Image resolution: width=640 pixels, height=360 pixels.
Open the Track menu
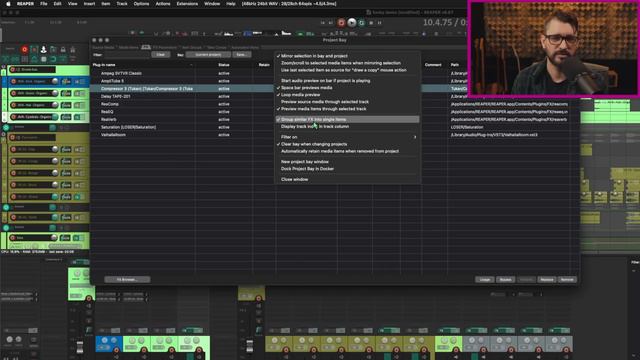pyautogui.click(x=122, y=4)
